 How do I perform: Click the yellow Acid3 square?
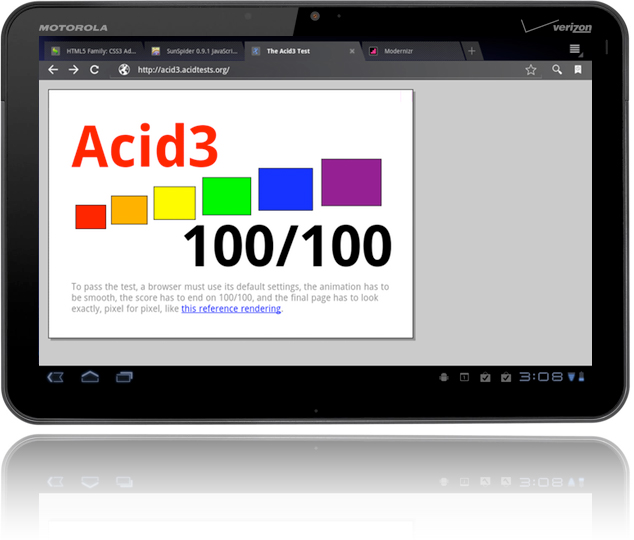coord(175,204)
